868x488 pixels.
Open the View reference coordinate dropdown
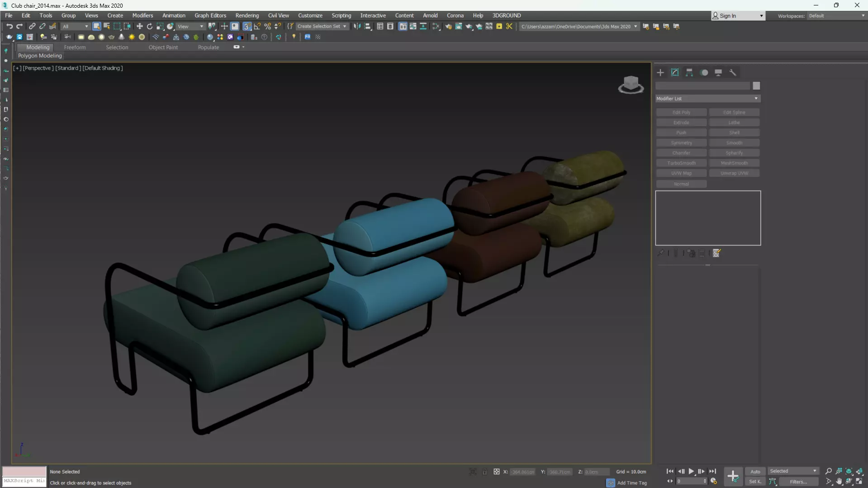pos(190,26)
